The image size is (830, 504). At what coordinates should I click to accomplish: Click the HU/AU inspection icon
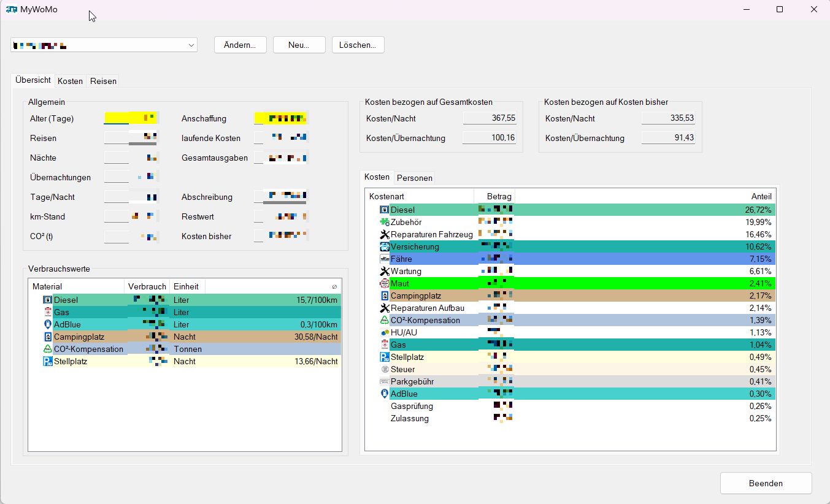click(x=385, y=332)
